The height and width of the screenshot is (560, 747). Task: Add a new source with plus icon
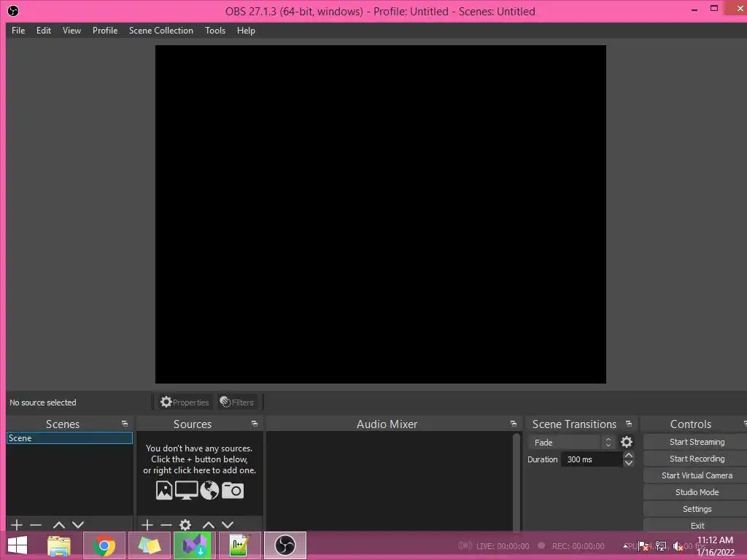[x=147, y=525]
